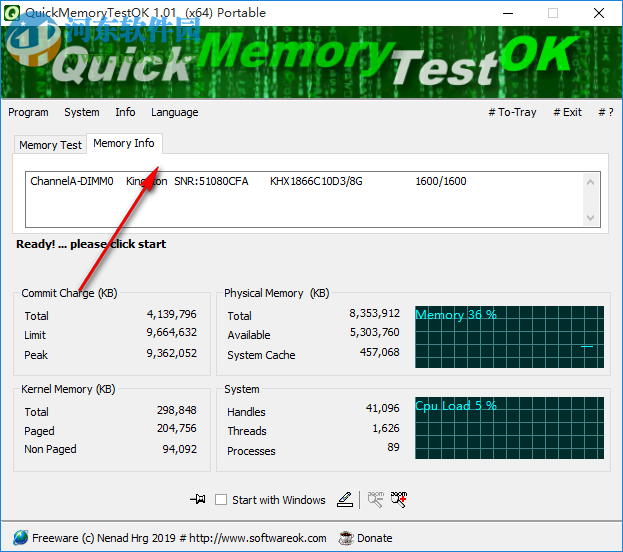The image size is (623, 552).
Task: Click the KHX1866C10D3/8G part number
Action: (316, 181)
